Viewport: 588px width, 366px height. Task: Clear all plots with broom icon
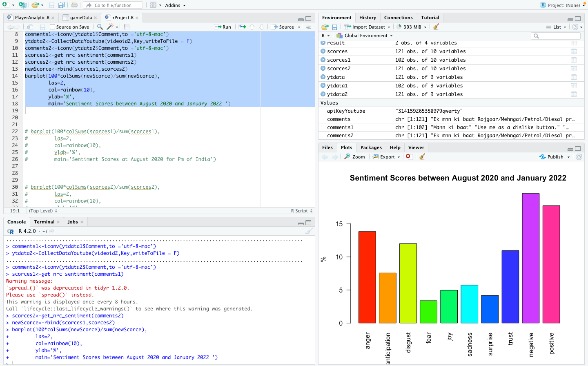422,156
